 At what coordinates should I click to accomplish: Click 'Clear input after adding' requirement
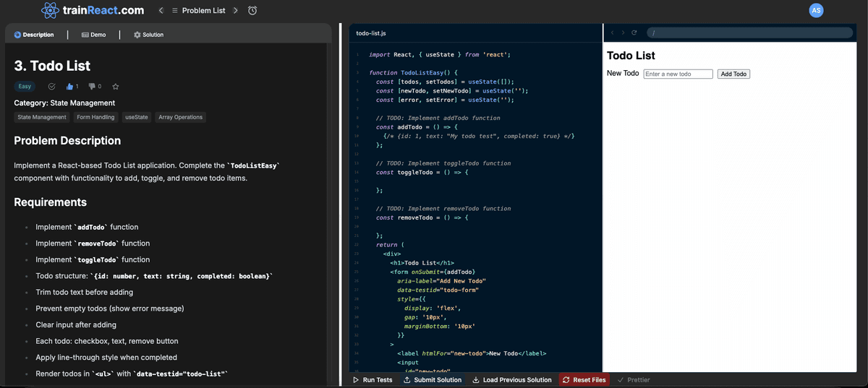(x=76, y=325)
